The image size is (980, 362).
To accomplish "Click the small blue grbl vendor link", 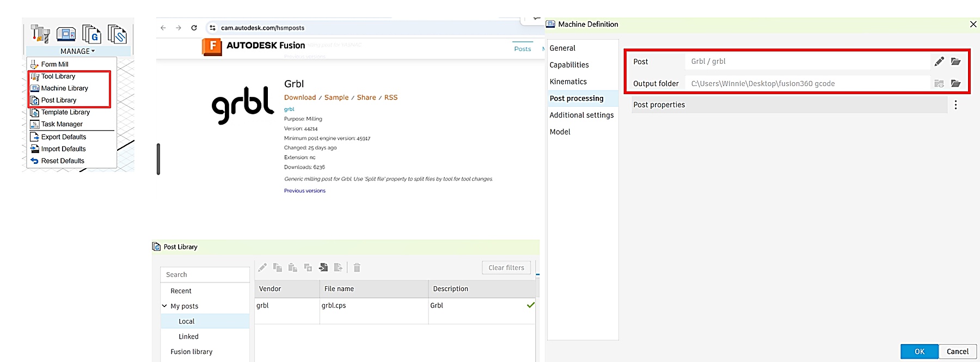I will pyautogui.click(x=289, y=109).
